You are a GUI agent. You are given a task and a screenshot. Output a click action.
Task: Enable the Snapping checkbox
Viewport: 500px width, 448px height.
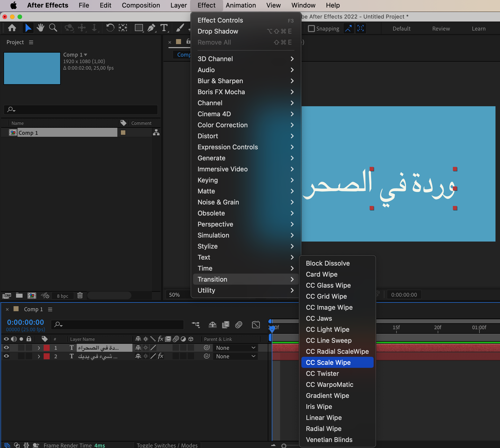[311, 29]
